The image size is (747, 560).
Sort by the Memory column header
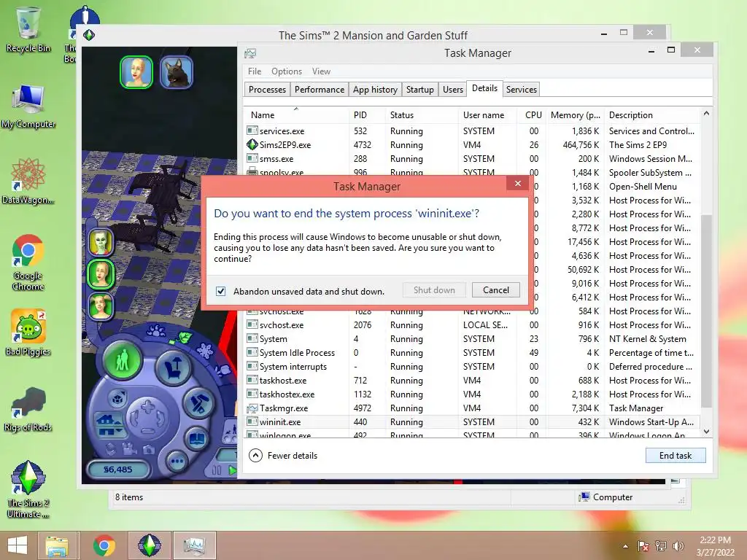click(575, 114)
